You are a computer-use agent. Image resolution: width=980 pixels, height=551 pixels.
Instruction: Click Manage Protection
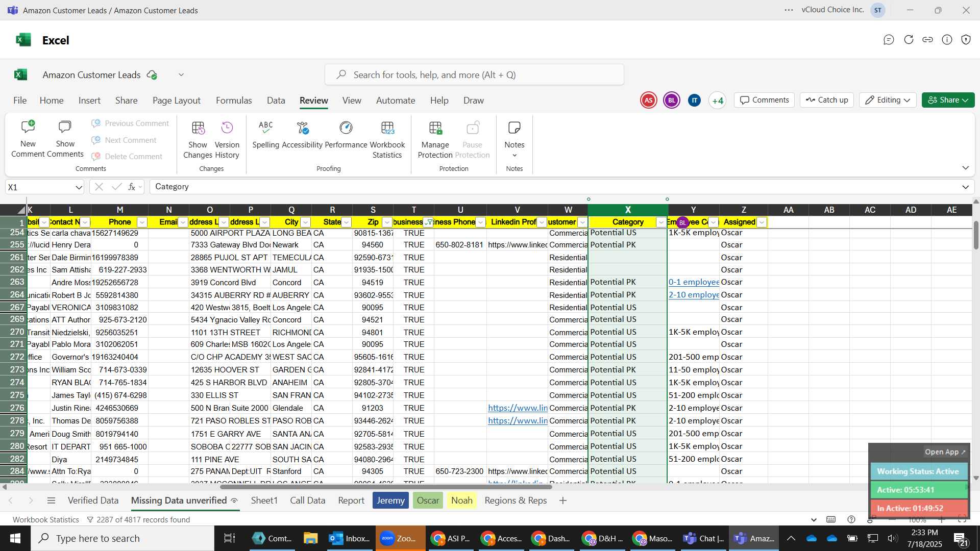click(x=435, y=140)
